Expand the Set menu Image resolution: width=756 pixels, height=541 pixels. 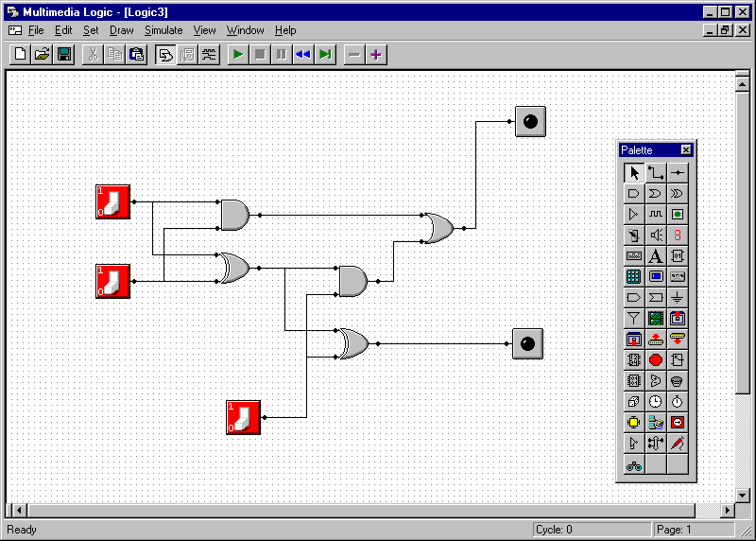tap(91, 30)
